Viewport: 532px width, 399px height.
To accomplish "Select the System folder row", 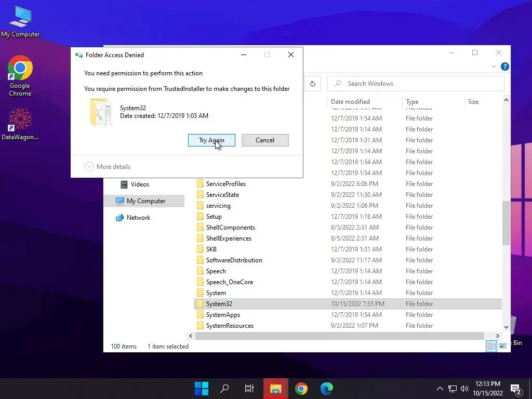I will pos(348,293).
